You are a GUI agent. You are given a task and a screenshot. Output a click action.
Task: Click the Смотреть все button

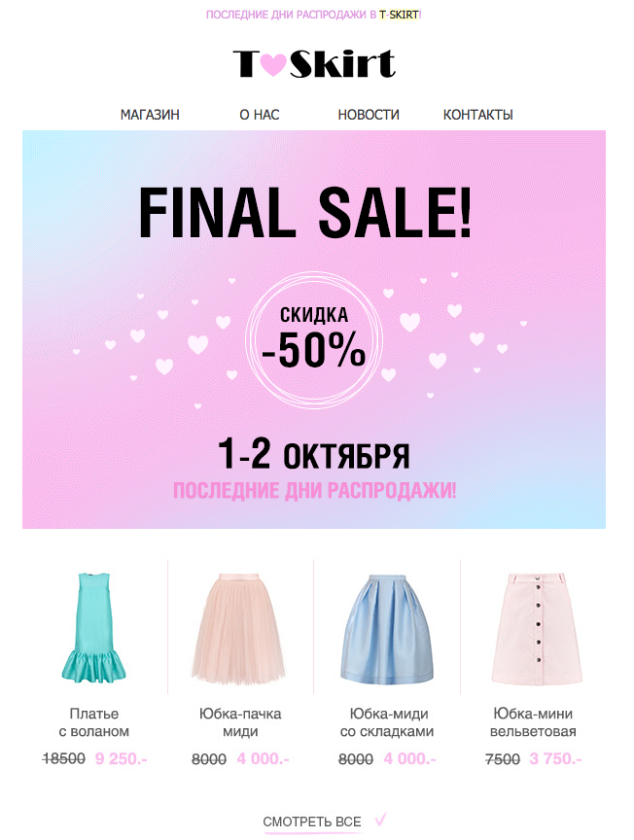(312, 822)
